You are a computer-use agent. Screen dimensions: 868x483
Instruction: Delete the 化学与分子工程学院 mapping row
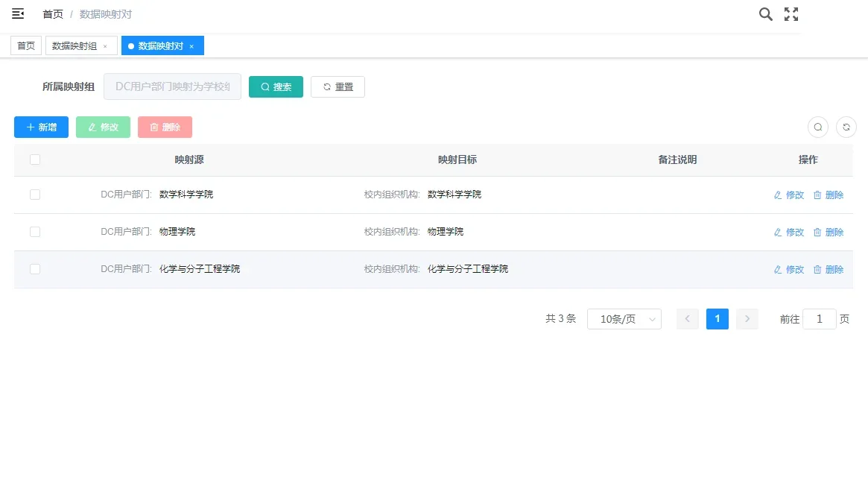point(829,269)
